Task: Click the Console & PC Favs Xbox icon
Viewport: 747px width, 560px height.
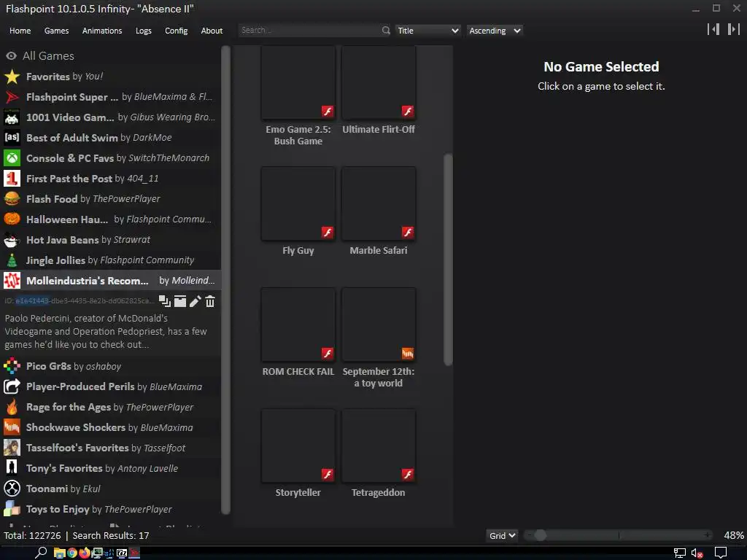Action: tap(12, 158)
